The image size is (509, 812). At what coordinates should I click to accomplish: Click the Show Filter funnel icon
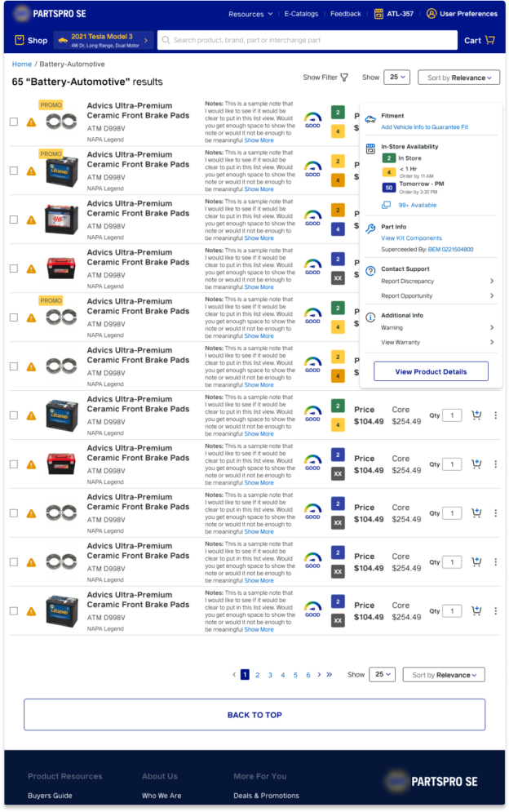[x=344, y=78]
